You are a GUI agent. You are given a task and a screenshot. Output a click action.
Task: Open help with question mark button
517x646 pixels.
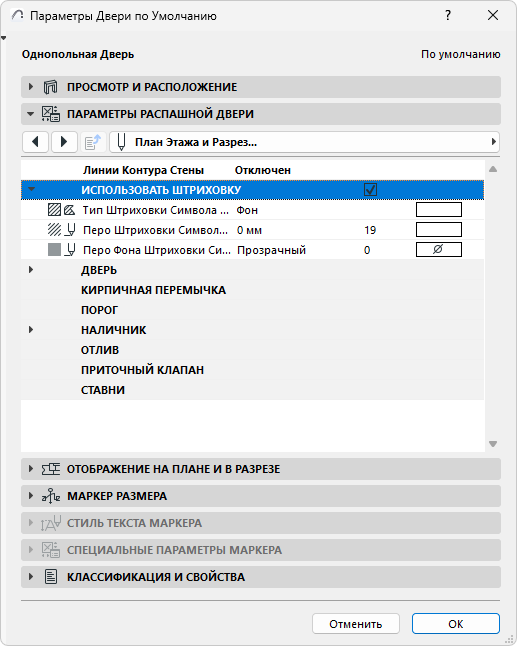[448, 16]
